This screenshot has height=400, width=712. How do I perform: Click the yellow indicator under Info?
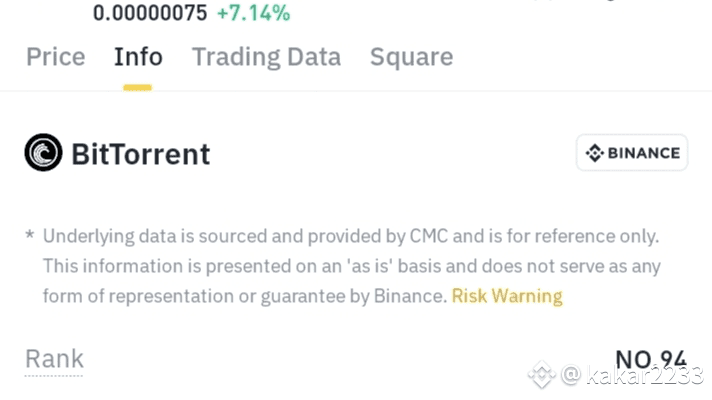(x=137, y=87)
